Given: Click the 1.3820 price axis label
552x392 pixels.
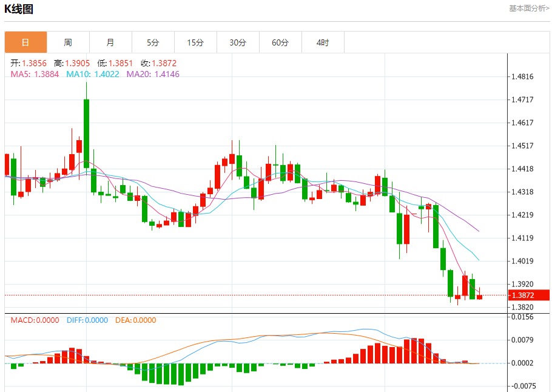Looking at the screenshot, I should pos(522,307).
